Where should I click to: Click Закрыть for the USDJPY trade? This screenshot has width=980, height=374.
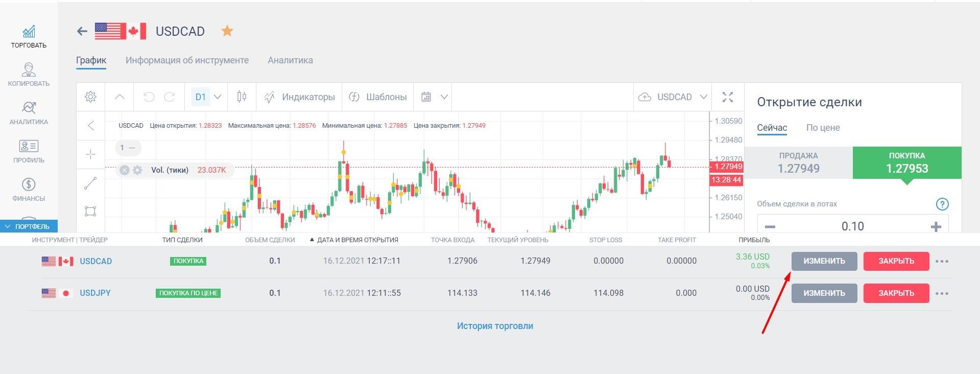point(896,293)
